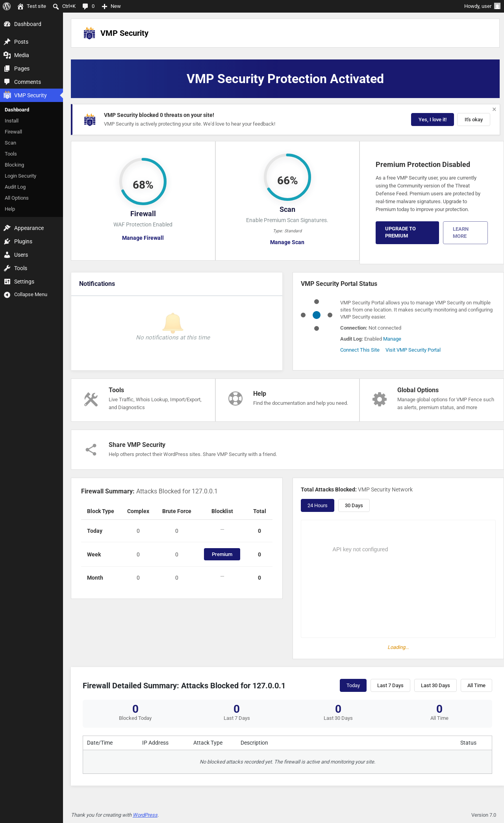
Task: Select the Today filter in detailed summary
Action: tap(353, 686)
